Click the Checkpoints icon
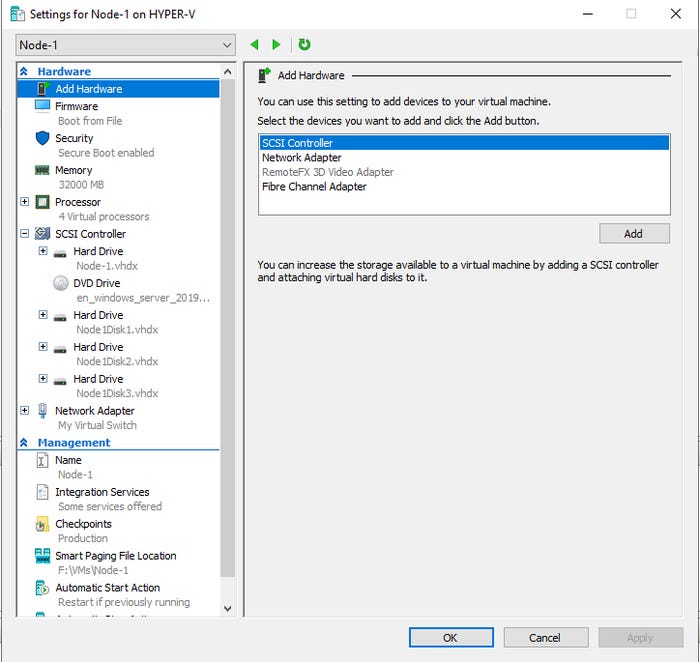The height and width of the screenshot is (662, 700). point(42,524)
